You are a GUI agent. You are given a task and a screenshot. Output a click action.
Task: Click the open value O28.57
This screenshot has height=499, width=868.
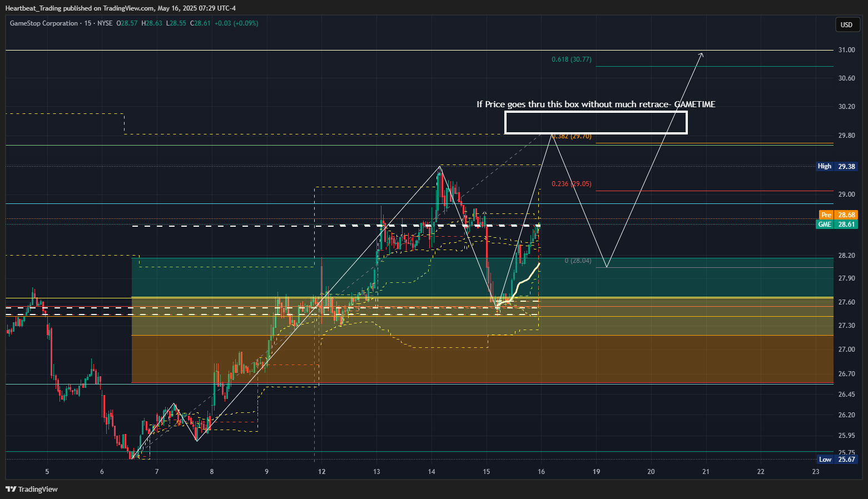127,23
